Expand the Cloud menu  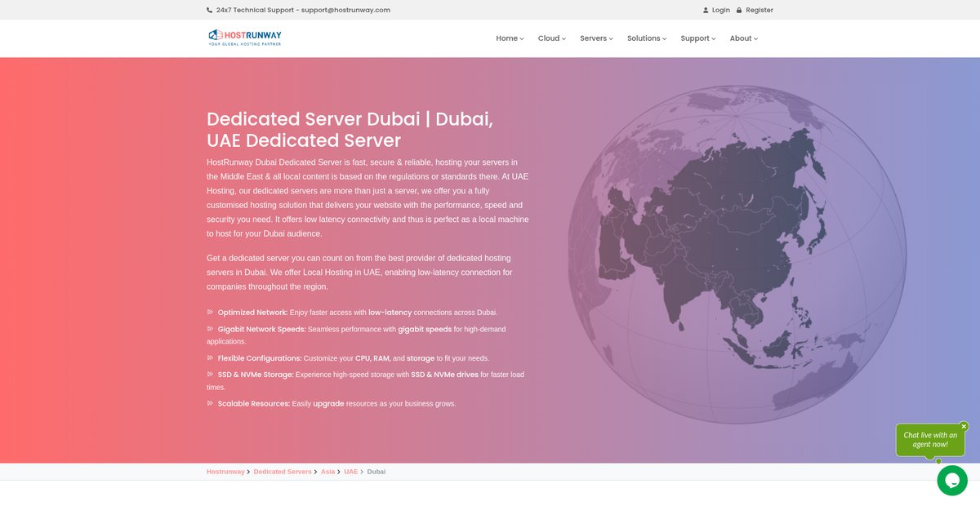[x=552, y=38]
